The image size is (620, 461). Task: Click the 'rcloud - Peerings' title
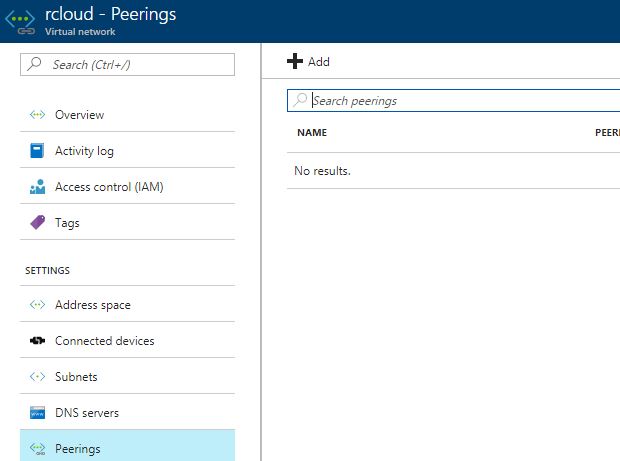[x=110, y=14]
